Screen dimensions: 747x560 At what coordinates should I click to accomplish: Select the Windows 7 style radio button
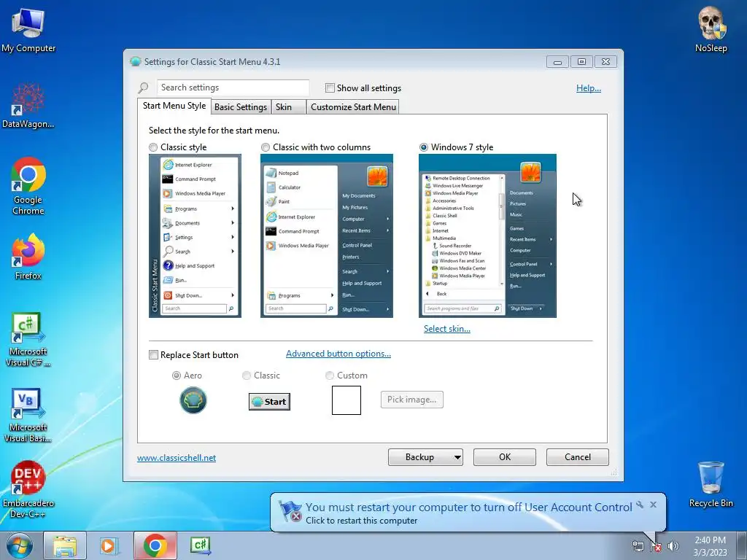[424, 147]
